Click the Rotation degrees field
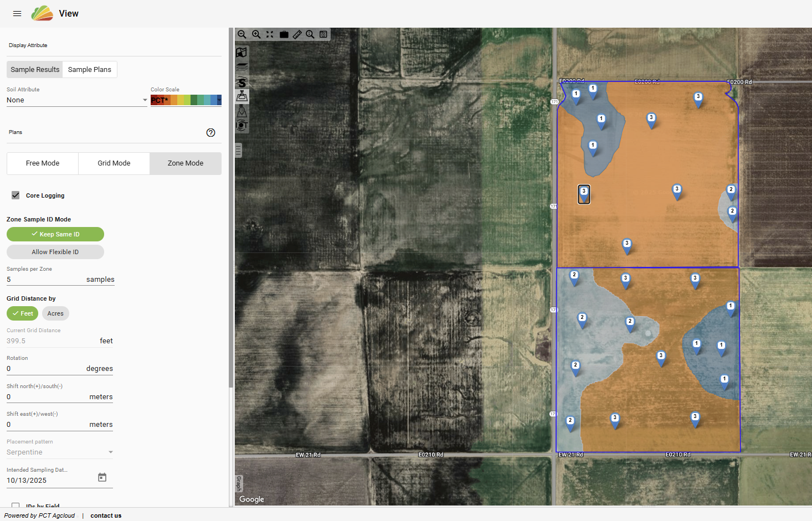The height and width of the screenshot is (521, 812). click(60, 369)
